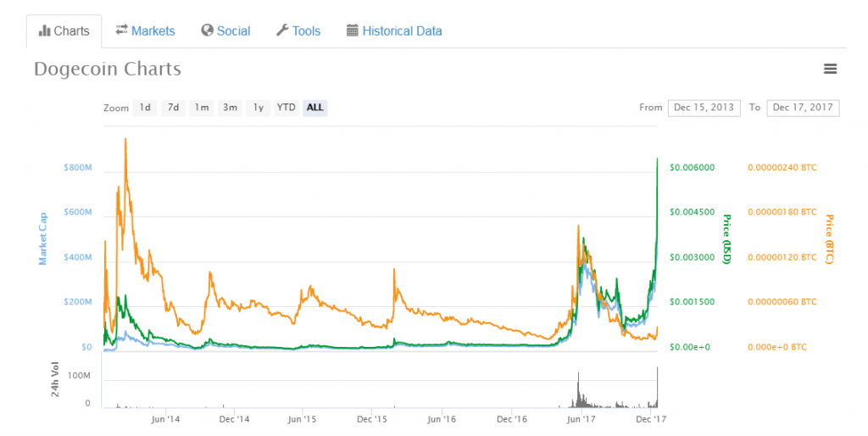This screenshot has width=868, height=436.
Task: Click the $0.006000 USD price label
Action: point(692,167)
